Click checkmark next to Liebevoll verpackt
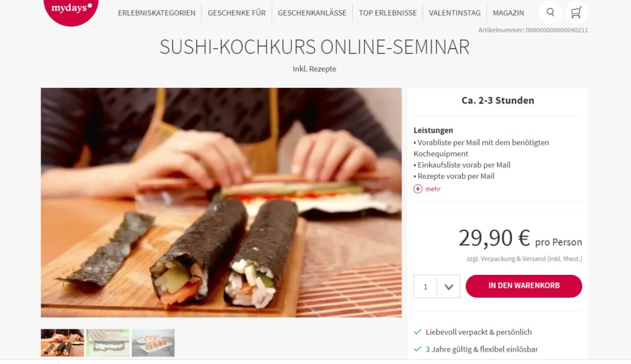This screenshot has width=631, height=364. pyautogui.click(x=418, y=332)
